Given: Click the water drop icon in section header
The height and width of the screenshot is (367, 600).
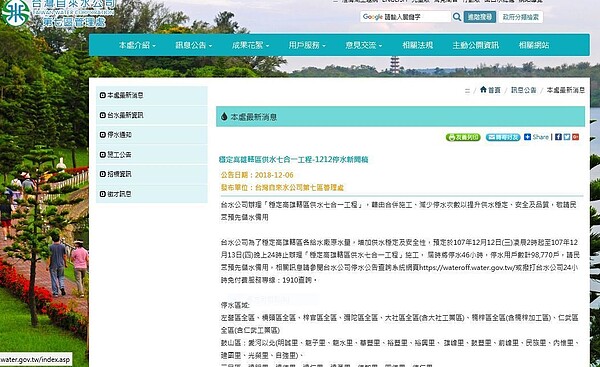Looking at the screenshot, I should (224, 117).
